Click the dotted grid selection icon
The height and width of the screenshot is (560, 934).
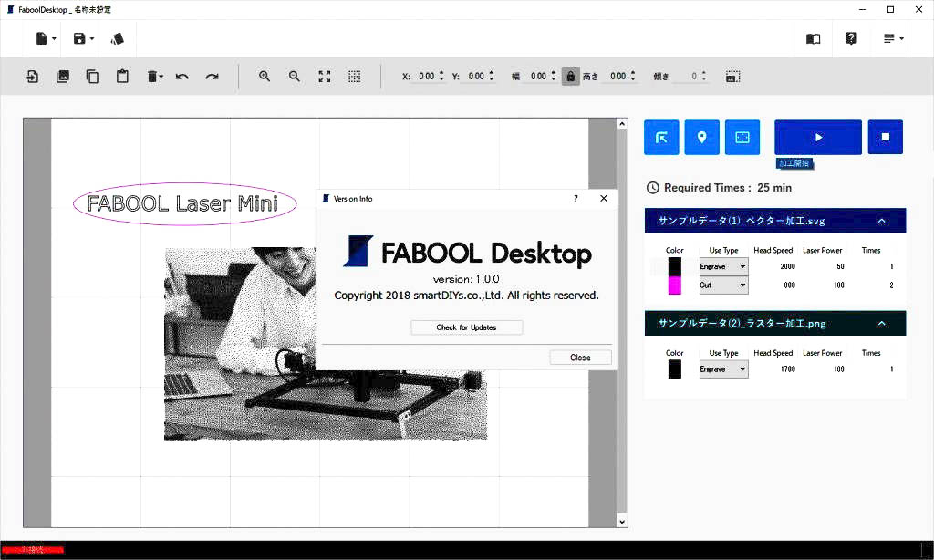pyautogui.click(x=355, y=77)
